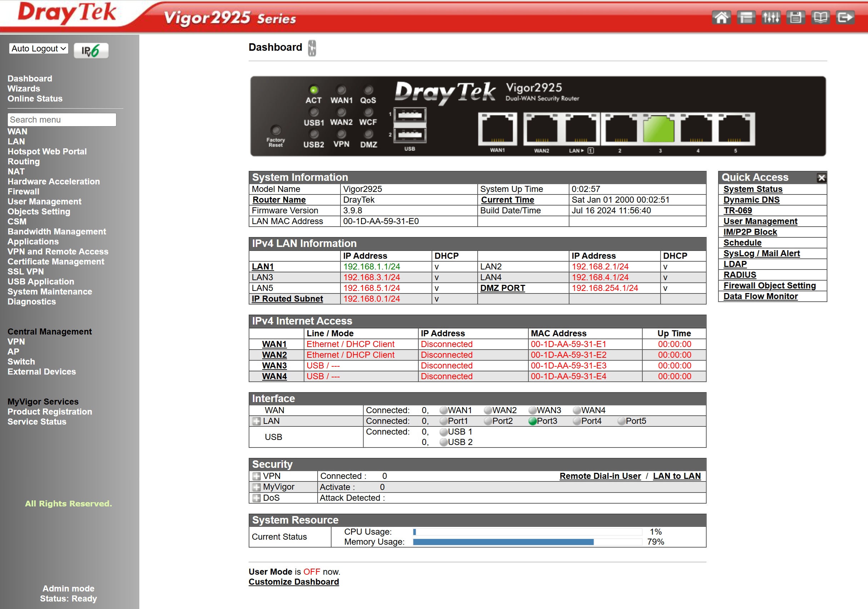Image resolution: width=868 pixels, height=609 pixels.
Task: Open the book manual icon in header
Action: point(820,18)
